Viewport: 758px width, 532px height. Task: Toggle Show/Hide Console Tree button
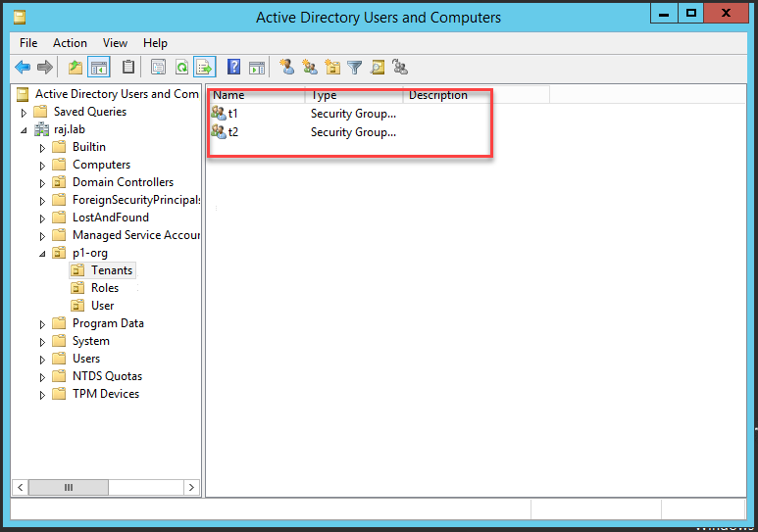(x=99, y=68)
